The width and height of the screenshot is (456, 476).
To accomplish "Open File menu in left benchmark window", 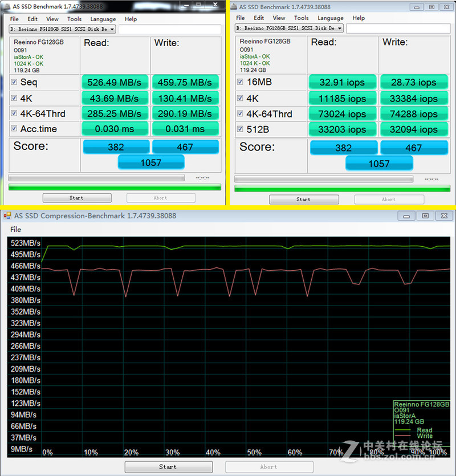I will click(x=14, y=19).
